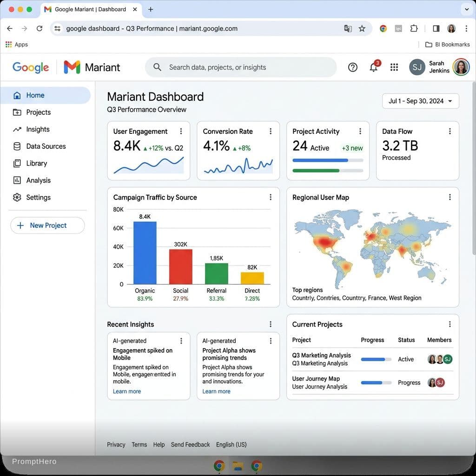Click Learn more under Project Alpha insight

click(x=217, y=391)
